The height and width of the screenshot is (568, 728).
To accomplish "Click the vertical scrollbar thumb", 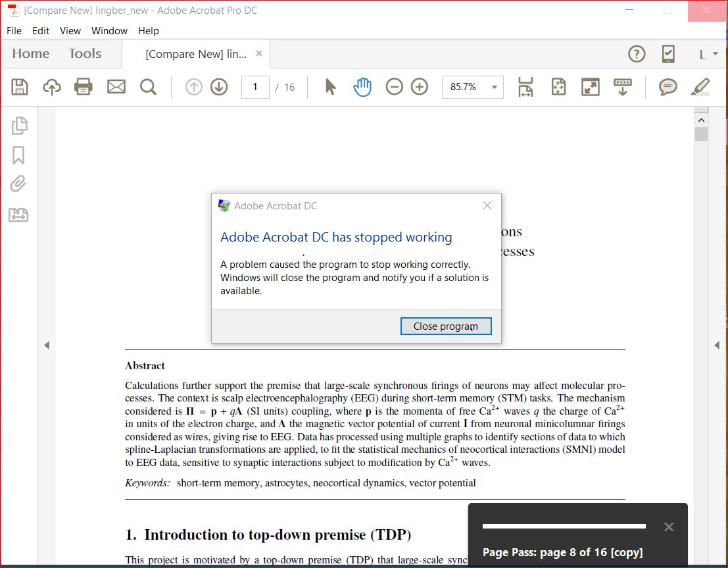I will 701,134.
